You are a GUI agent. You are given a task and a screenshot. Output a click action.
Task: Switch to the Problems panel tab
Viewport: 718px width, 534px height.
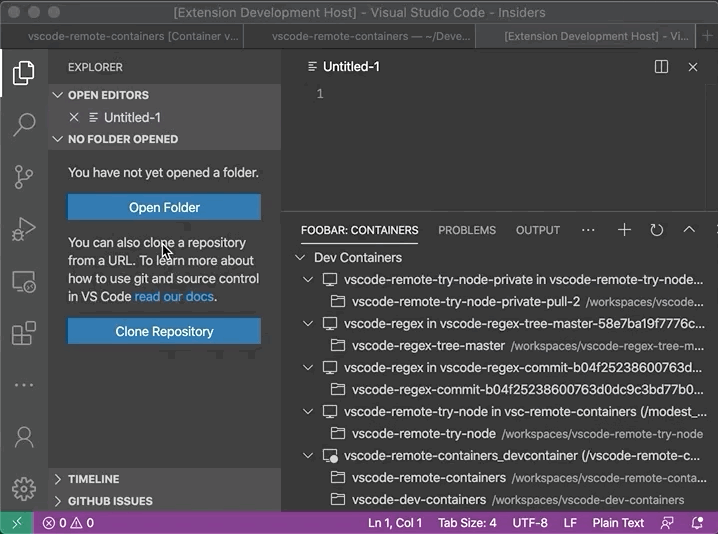click(x=467, y=230)
